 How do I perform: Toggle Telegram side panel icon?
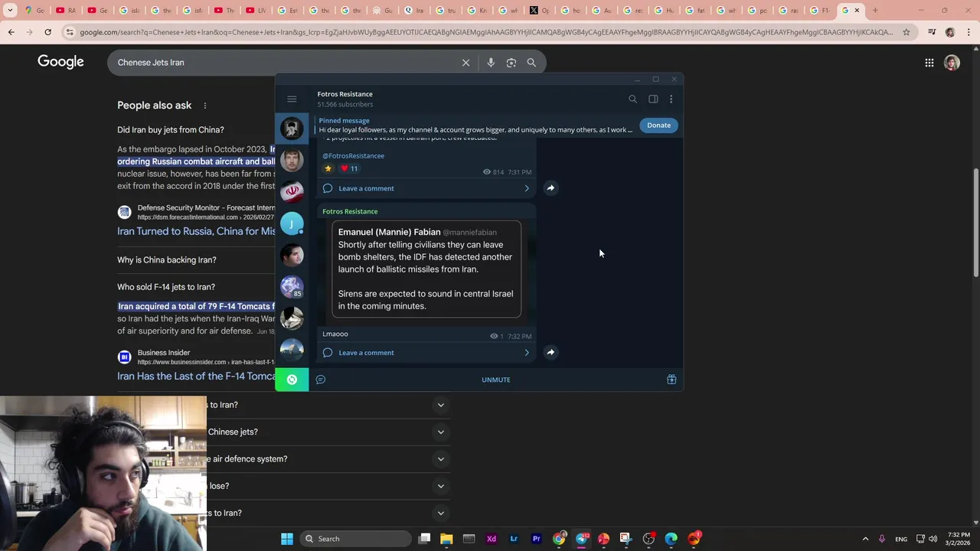(653, 99)
